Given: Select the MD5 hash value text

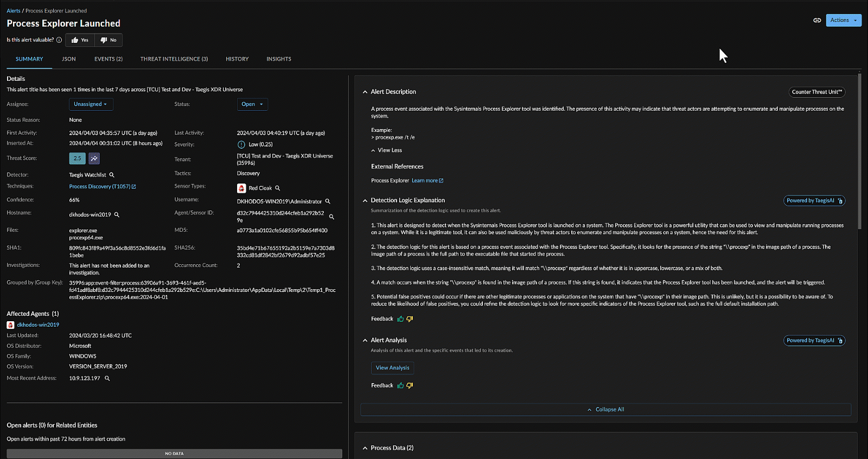Looking at the screenshot, I should (282, 231).
